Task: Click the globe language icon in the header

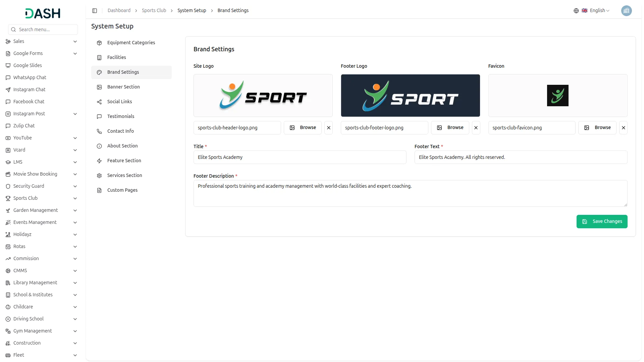Action: 576,10
